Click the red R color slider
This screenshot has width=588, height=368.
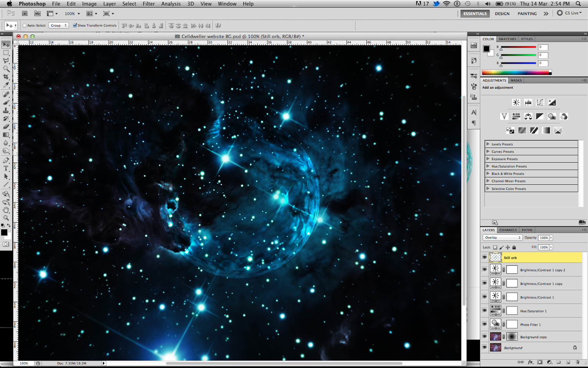coord(518,47)
